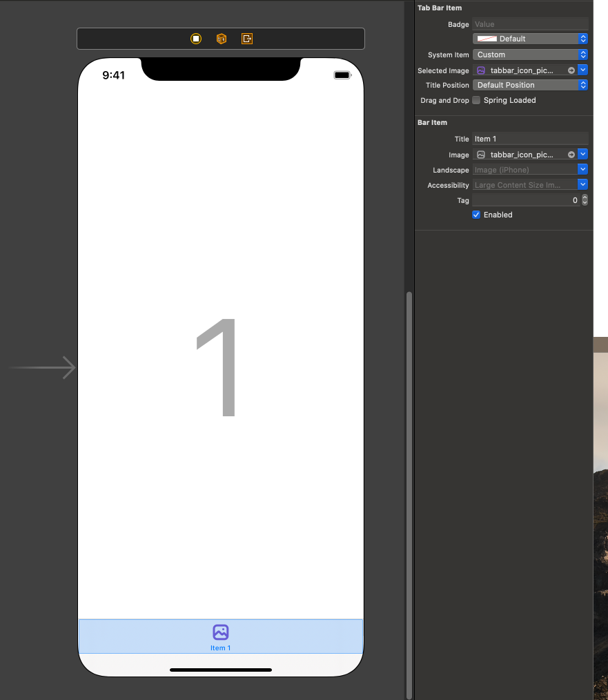This screenshot has height=700, width=608.
Task: Uncheck the Enabled checkbox
Action: click(x=476, y=215)
